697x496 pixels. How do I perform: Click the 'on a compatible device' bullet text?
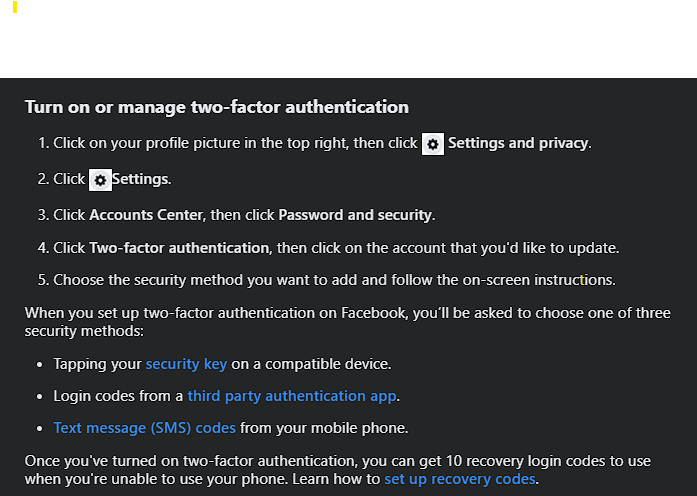coord(311,364)
